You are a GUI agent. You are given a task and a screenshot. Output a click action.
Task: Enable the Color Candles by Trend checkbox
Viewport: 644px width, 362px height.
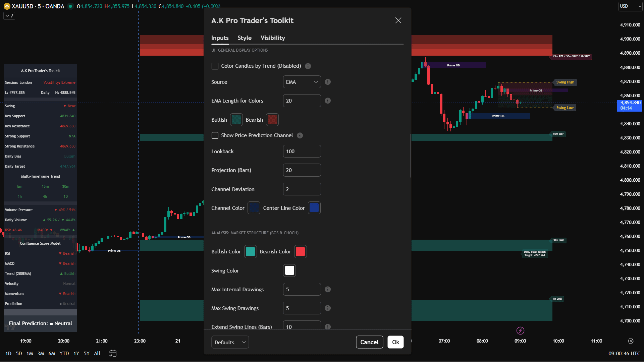(x=215, y=66)
